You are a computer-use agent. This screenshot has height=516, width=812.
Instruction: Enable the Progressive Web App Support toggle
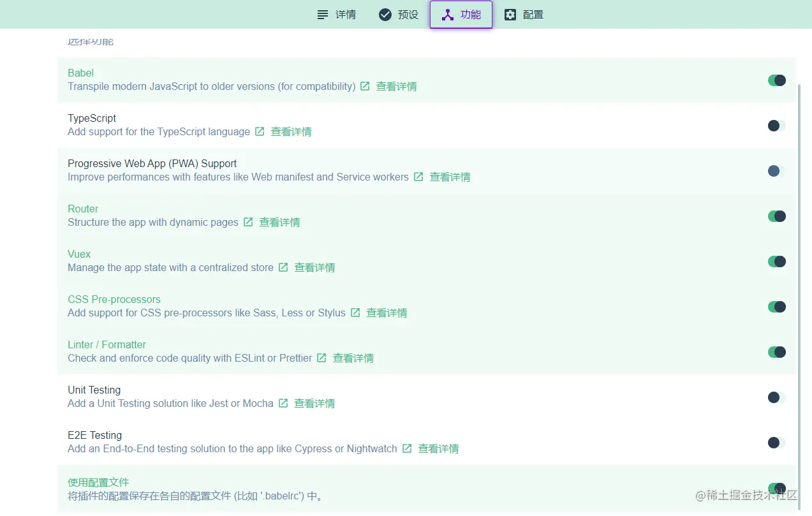coord(776,171)
